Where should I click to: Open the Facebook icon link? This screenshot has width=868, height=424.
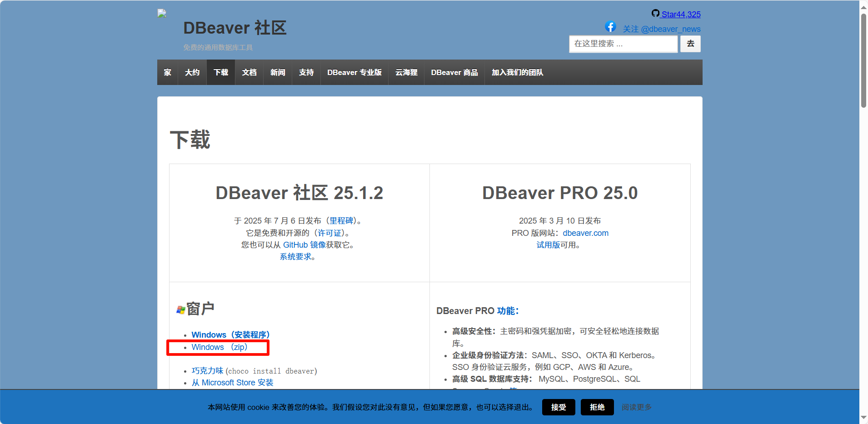coord(610,27)
